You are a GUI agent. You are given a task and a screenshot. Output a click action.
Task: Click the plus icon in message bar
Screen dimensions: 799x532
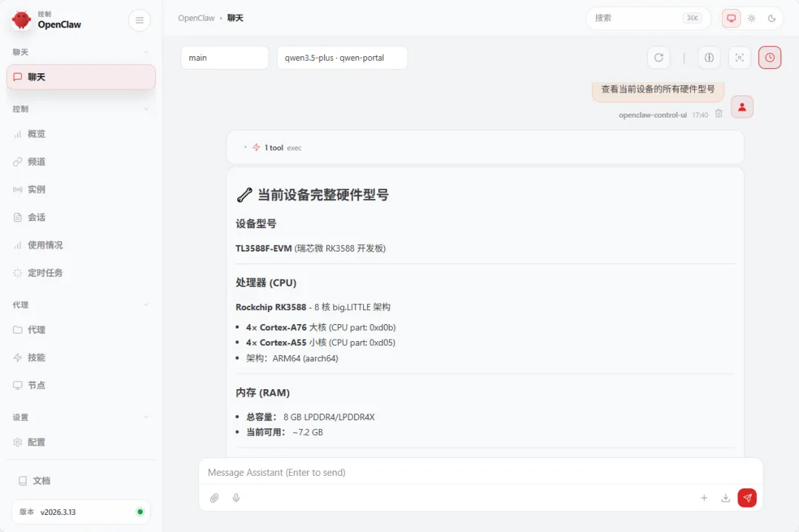704,498
